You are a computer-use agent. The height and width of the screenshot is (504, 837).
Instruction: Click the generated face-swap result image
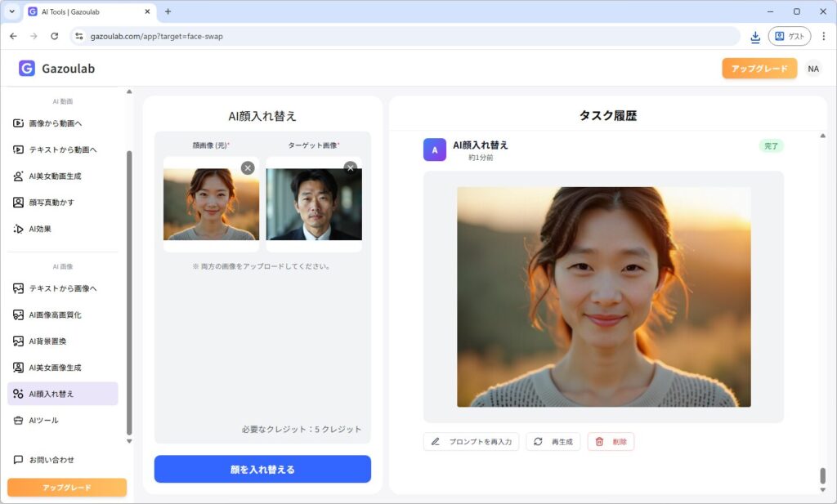[603, 297]
